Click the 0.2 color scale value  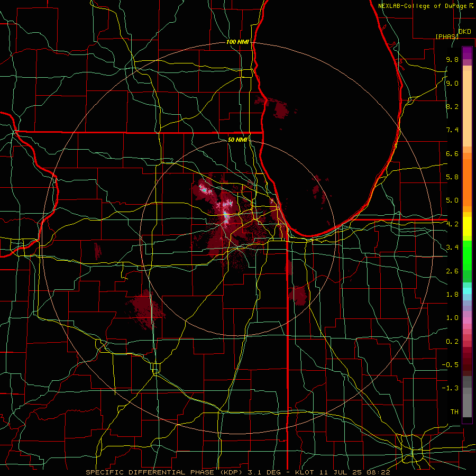(x=452, y=342)
